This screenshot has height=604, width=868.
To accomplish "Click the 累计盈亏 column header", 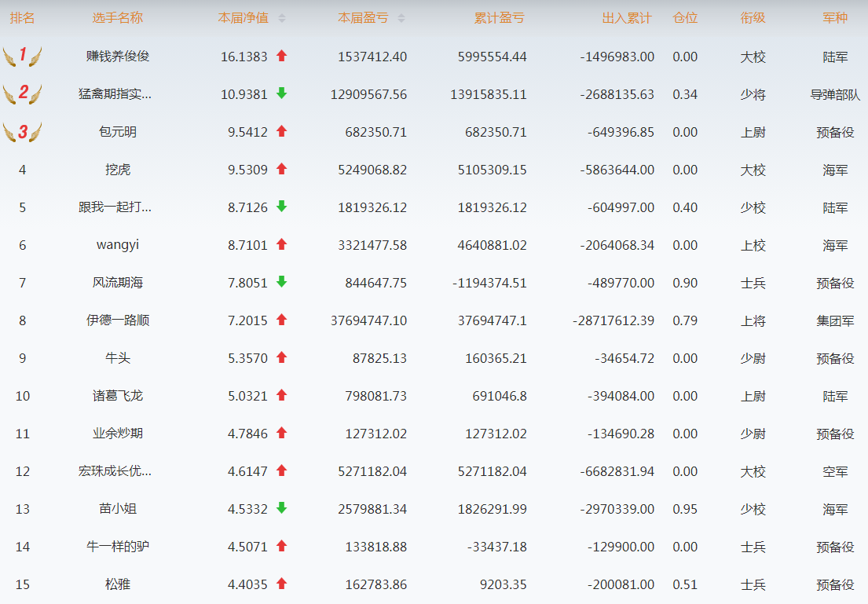I will coord(499,18).
